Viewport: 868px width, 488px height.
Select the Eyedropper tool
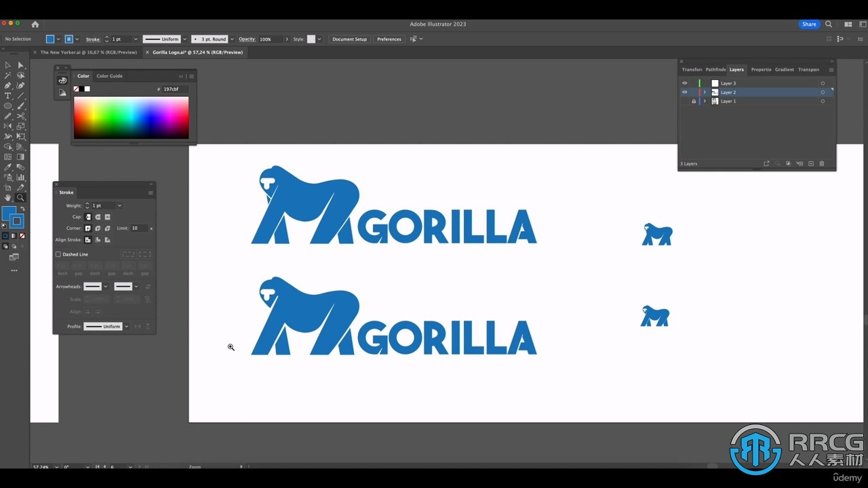tap(7, 167)
